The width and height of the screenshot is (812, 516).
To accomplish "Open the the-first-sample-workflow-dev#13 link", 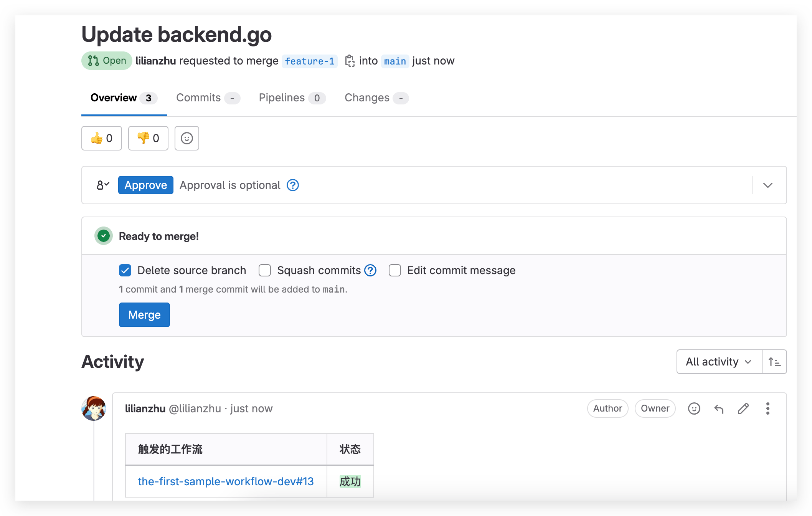I will [x=226, y=481].
